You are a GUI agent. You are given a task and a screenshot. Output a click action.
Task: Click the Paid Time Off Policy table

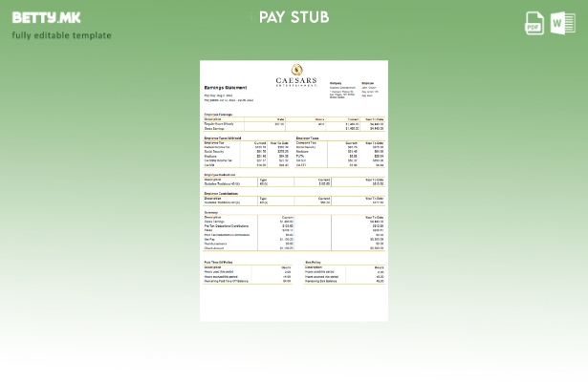(x=248, y=273)
